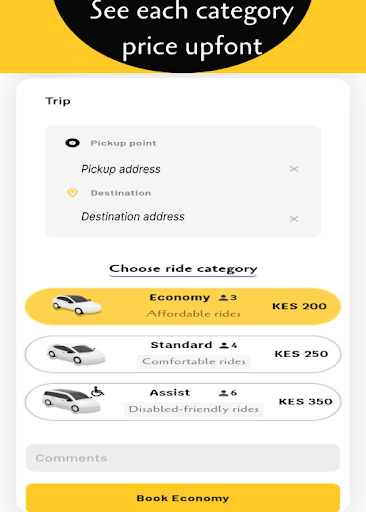Image resolution: width=366 pixels, height=512 pixels.
Task: Click the Standard sedan car image
Action: 76,354
